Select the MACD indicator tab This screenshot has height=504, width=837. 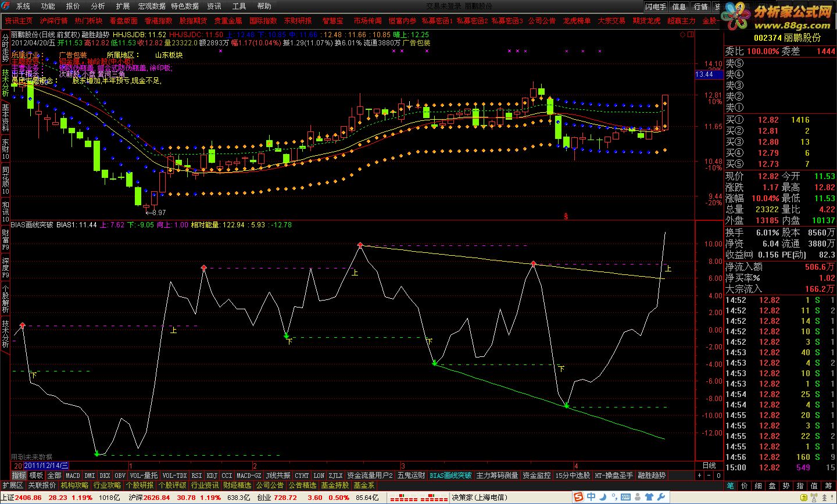(73, 476)
